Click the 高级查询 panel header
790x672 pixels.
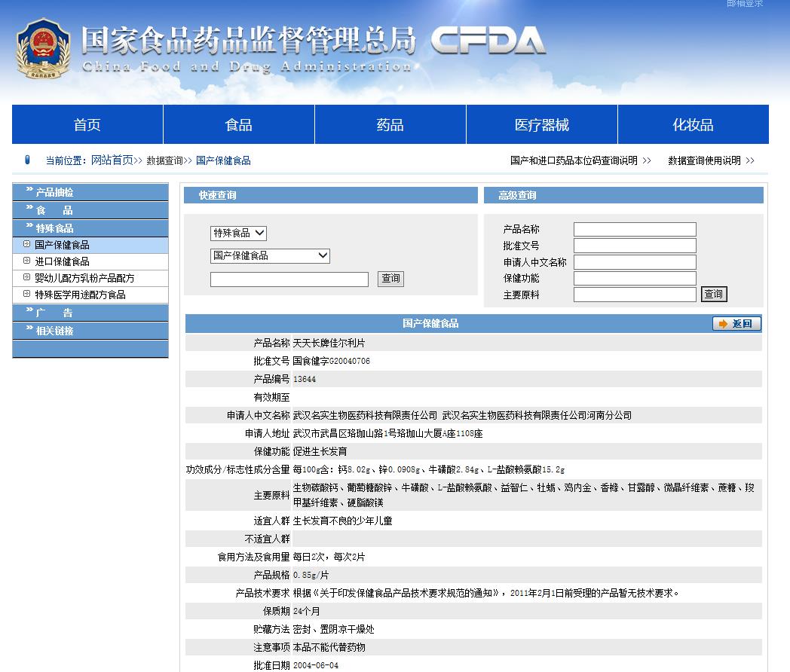click(x=623, y=195)
